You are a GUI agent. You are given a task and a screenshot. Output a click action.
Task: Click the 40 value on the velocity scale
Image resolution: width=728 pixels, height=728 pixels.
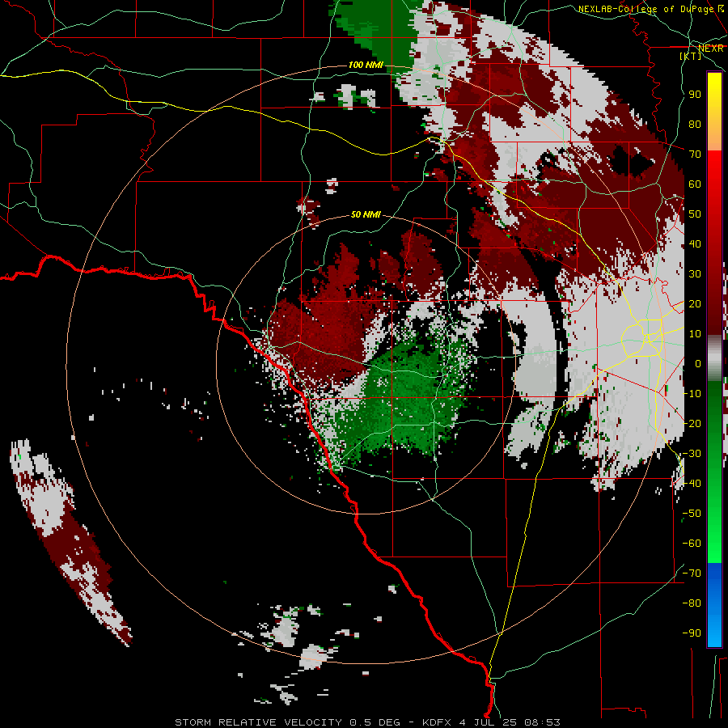pos(695,243)
